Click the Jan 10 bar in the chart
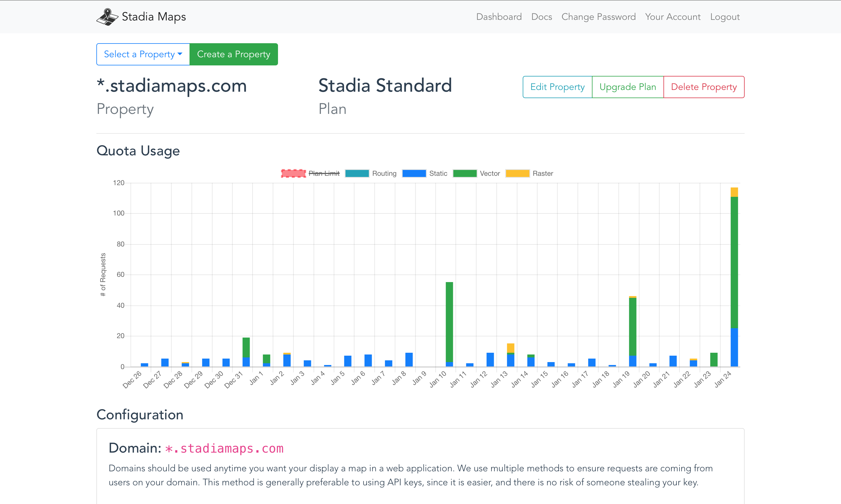 click(x=449, y=324)
